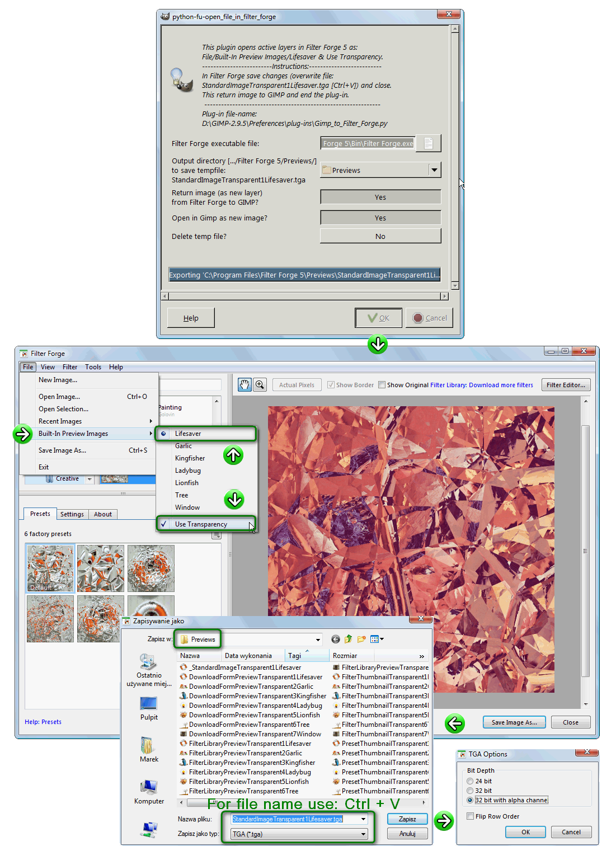Click the preview area vertical scrollbar in Filter Forge
Viewport: 616px width, 846px height.
tap(586, 552)
